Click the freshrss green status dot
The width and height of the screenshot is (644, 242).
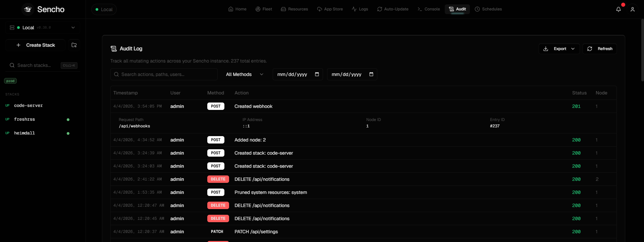tap(68, 120)
